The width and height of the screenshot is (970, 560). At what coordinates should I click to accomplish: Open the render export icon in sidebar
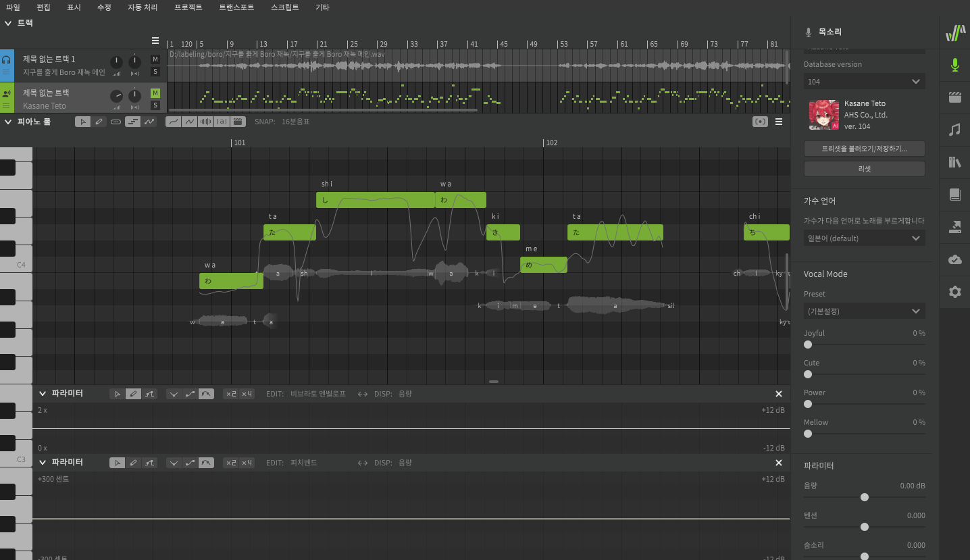click(x=954, y=227)
